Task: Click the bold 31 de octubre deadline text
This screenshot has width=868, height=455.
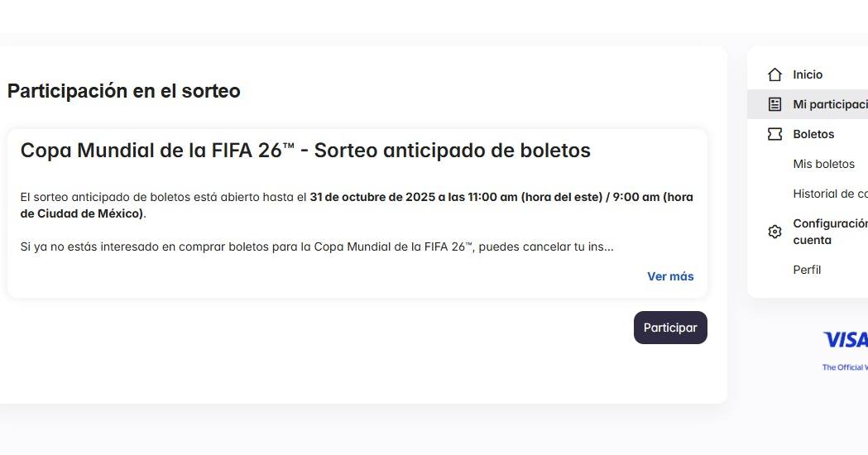Action: click(414, 197)
